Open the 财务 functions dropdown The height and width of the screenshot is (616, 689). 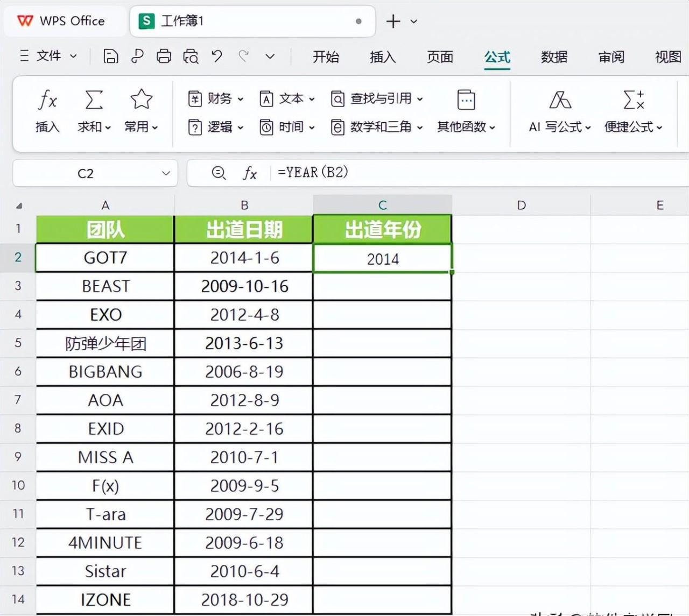pos(216,98)
